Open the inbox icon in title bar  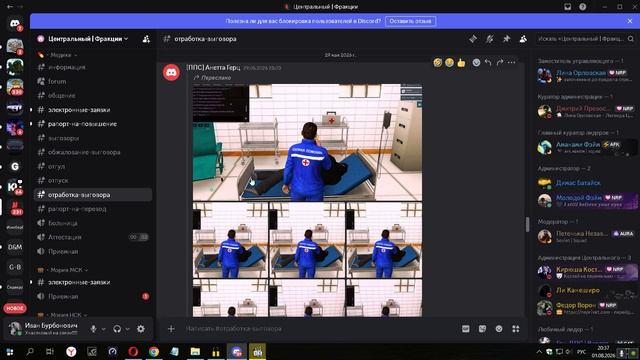click(x=567, y=7)
